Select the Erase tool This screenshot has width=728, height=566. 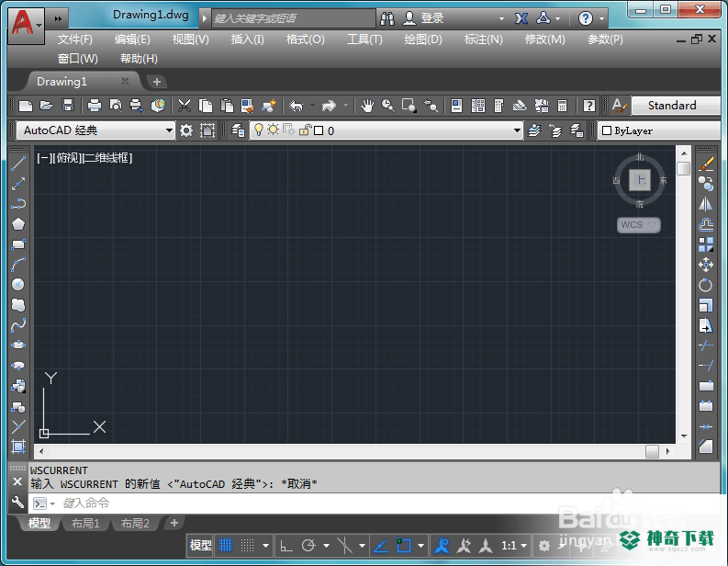706,164
